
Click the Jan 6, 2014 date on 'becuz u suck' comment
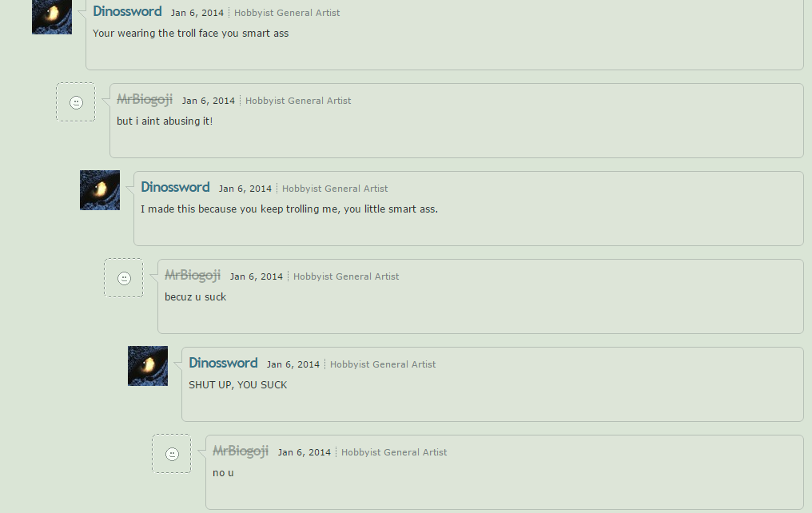(x=257, y=276)
